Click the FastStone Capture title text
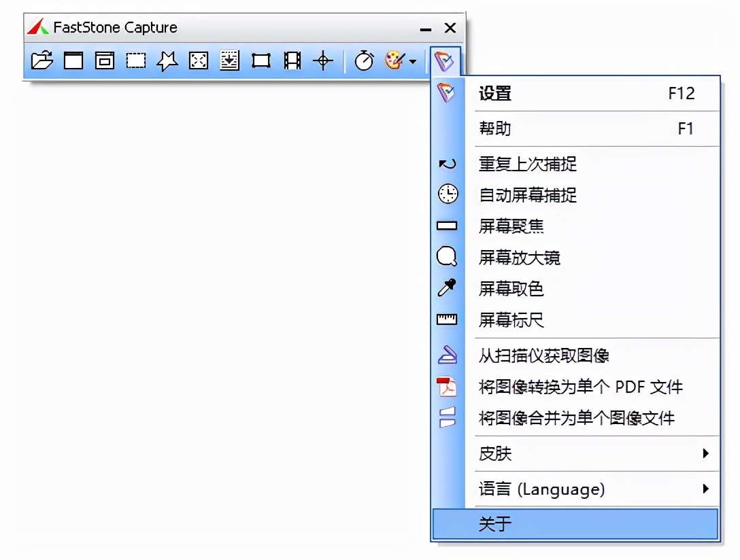 [x=115, y=28]
